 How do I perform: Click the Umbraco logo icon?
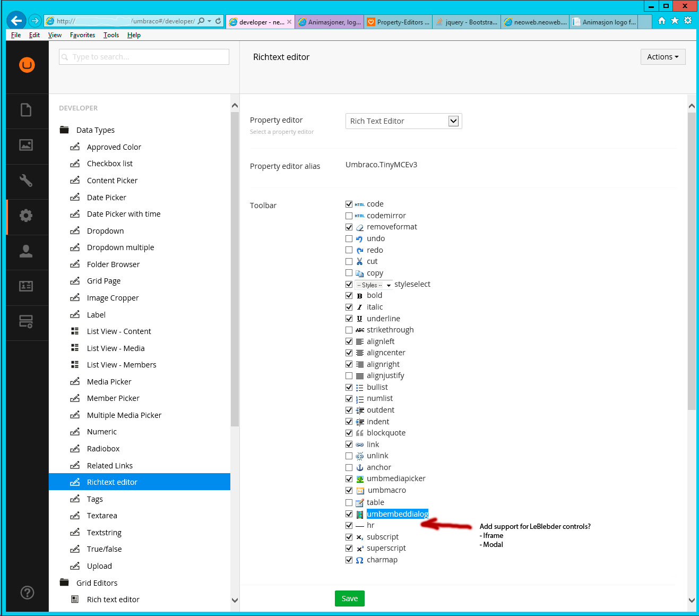click(27, 65)
